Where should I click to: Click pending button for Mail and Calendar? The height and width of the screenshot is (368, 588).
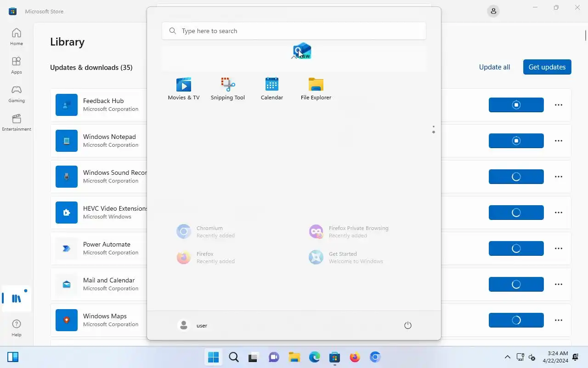click(516, 284)
